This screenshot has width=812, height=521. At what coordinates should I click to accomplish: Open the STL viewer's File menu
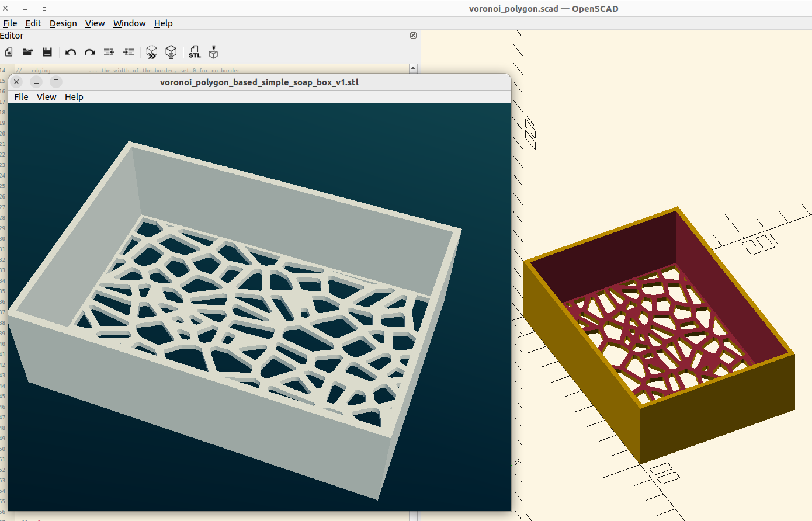coord(21,97)
